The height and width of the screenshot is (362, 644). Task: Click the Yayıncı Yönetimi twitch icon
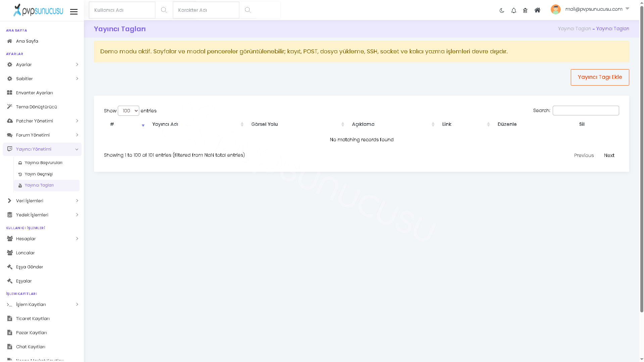pos(9,149)
